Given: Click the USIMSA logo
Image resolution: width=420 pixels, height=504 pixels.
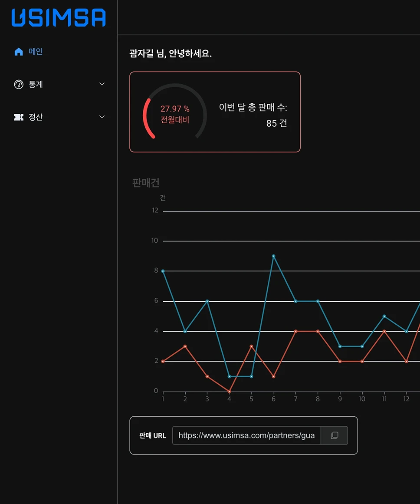Looking at the screenshot, I should (x=58, y=18).
